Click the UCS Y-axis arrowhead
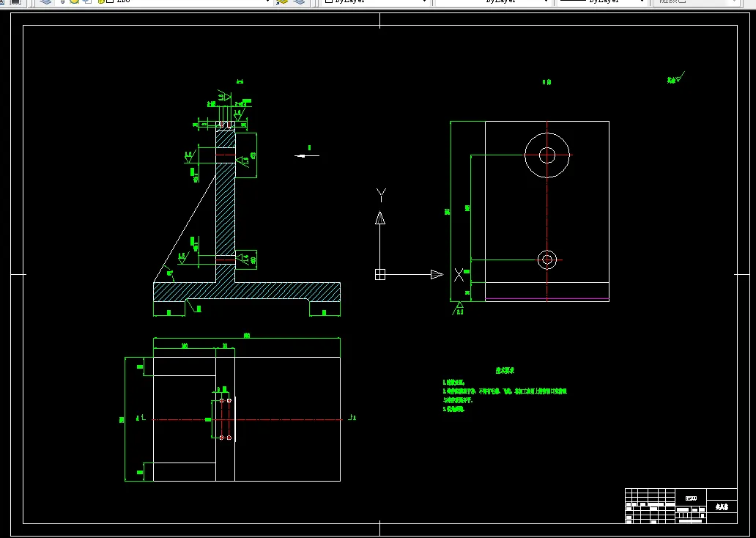Image resolution: width=756 pixels, height=538 pixels. point(380,218)
